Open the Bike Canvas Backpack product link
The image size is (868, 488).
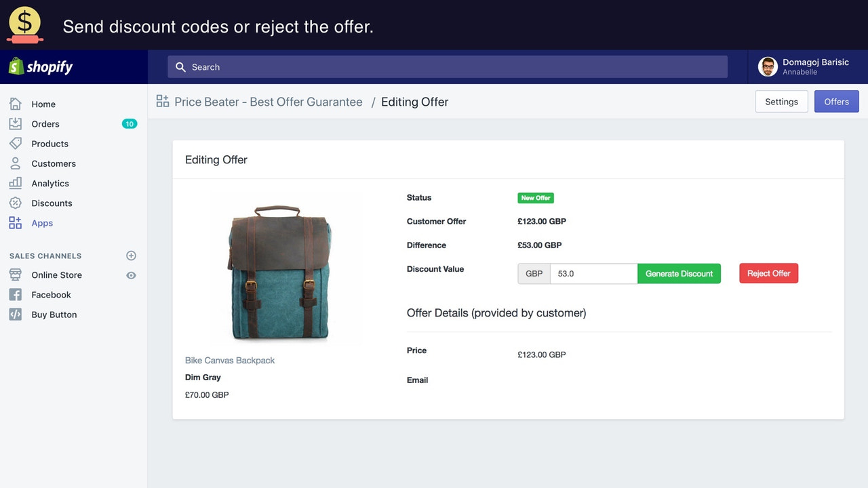tap(229, 360)
